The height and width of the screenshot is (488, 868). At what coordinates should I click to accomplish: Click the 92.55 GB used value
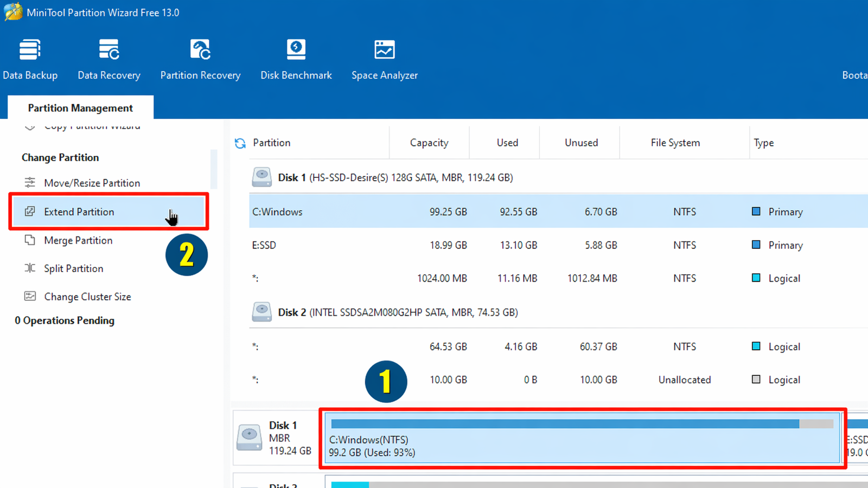click(518, 212)
